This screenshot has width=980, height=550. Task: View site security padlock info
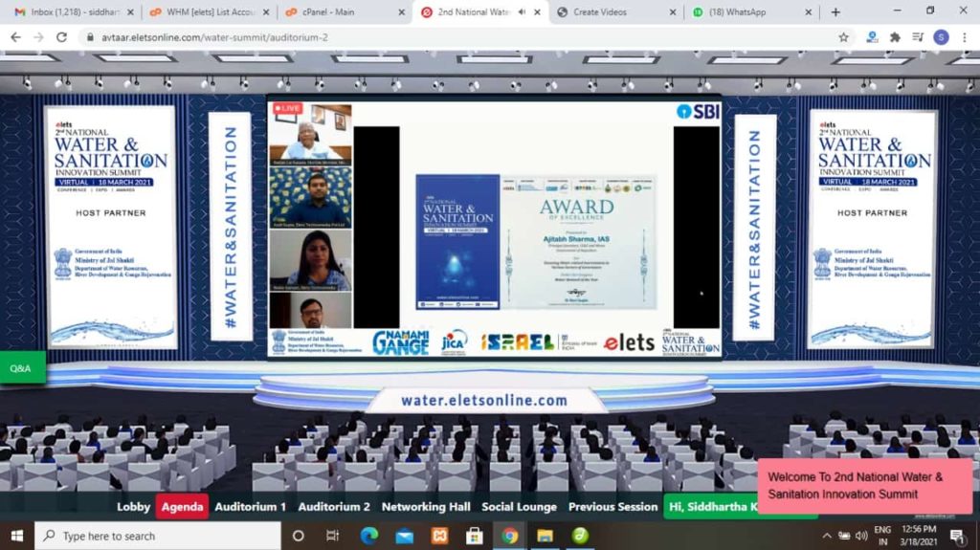click(x=90, y=37)
